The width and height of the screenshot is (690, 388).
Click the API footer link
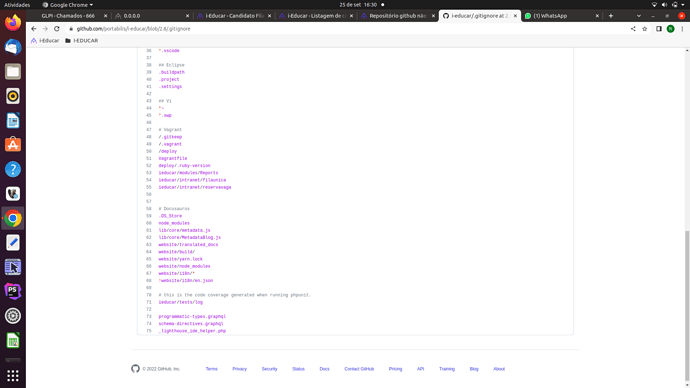[421, 369]
